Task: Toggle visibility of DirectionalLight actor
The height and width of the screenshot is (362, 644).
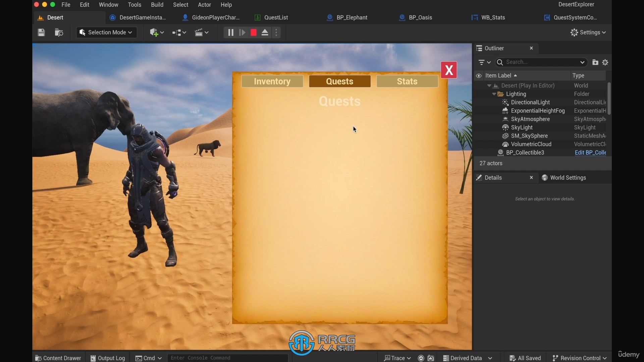Action: click(479, 102)
